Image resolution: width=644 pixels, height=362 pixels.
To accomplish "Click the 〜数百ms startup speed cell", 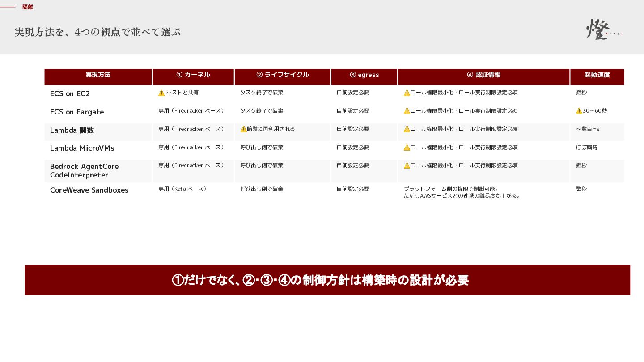I will click(588, 129).
